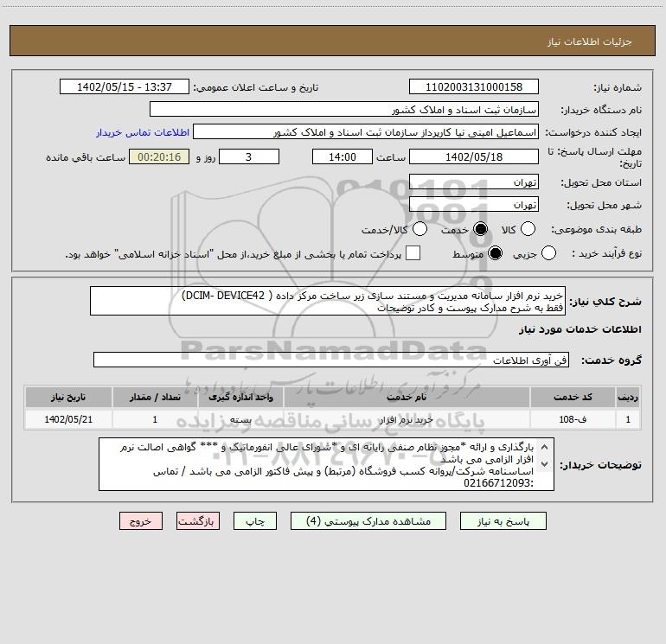Screen dimensions: 666x644
Task: Click the ساعت باقی مانده label
Action: click(x=86, y=157)
